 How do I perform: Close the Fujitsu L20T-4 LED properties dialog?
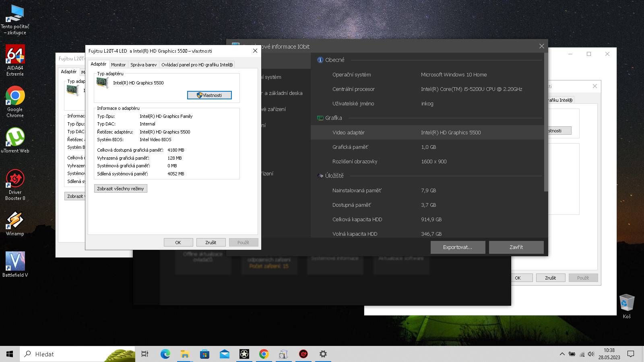click(255, 51)
